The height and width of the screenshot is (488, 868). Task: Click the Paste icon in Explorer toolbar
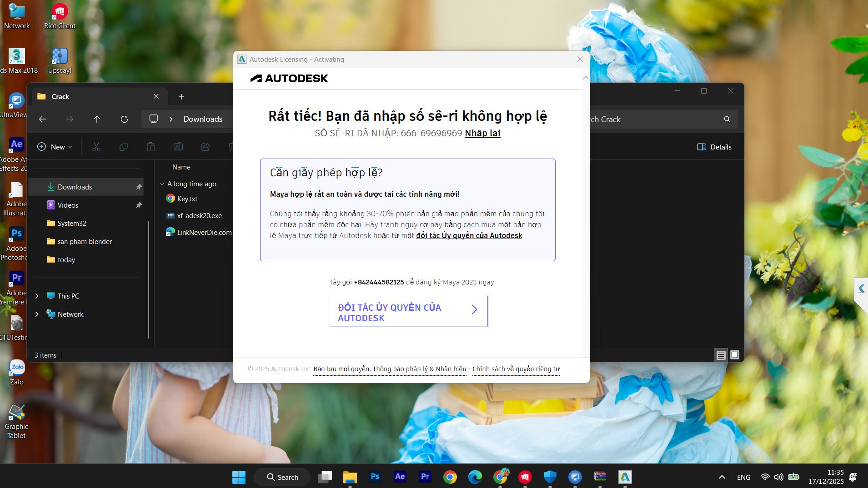pos(151,147)
